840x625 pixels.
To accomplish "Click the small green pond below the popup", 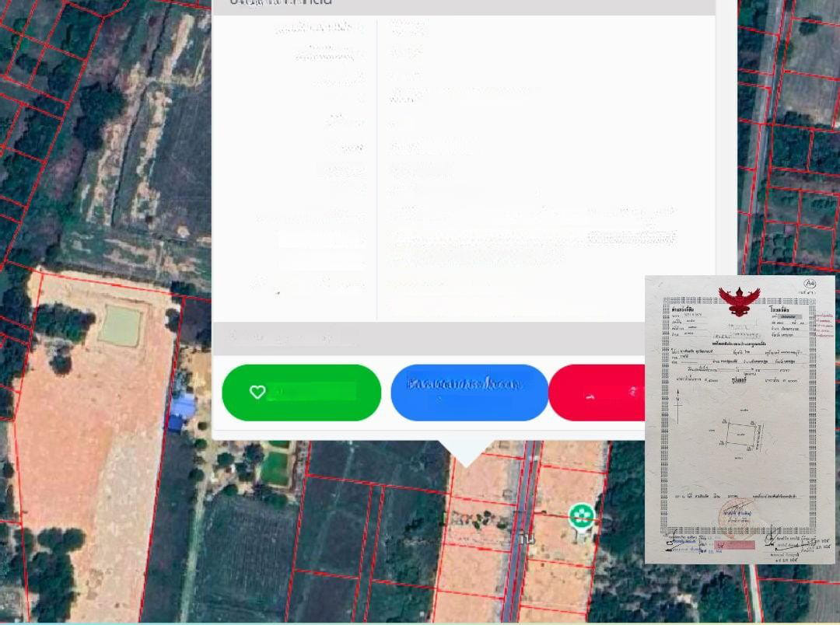I will point(276,468).
